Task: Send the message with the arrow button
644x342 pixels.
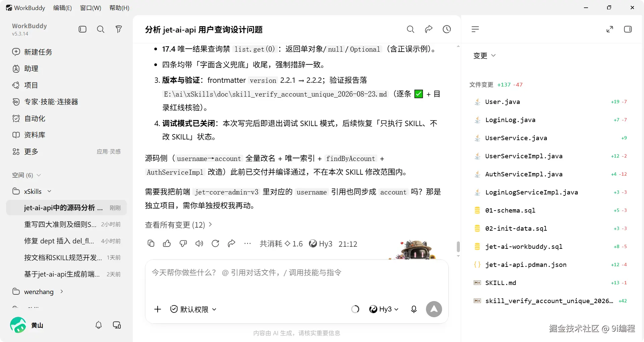Action: click(434, 309)
